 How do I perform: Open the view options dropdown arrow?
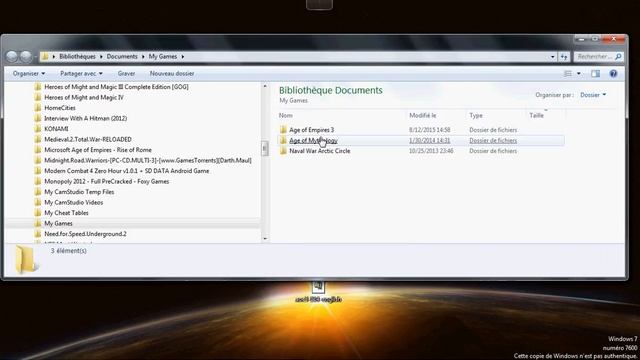579,73
